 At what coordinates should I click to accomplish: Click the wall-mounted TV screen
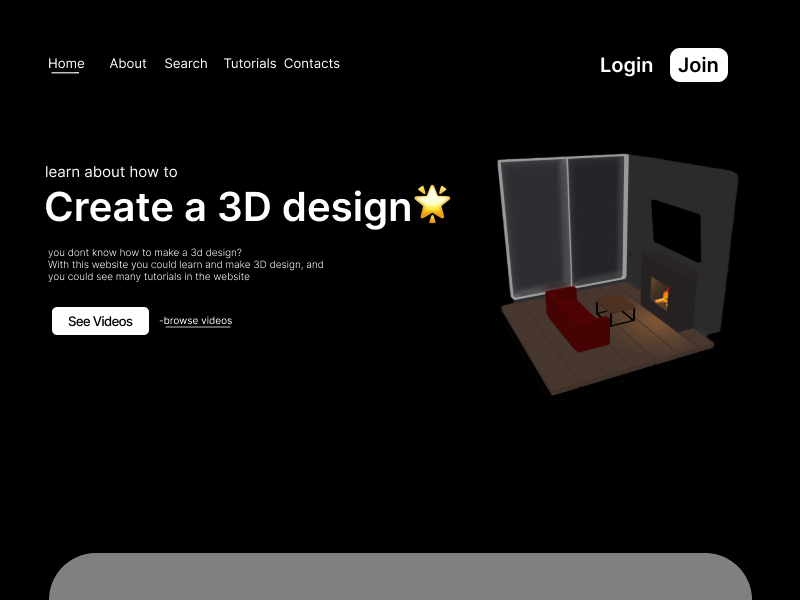click(676, 226)
